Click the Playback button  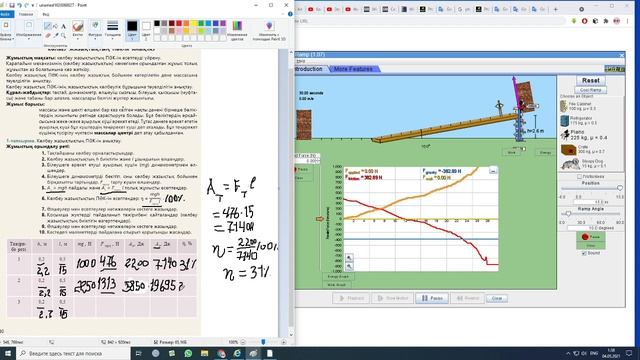click(x=351, y=298)
